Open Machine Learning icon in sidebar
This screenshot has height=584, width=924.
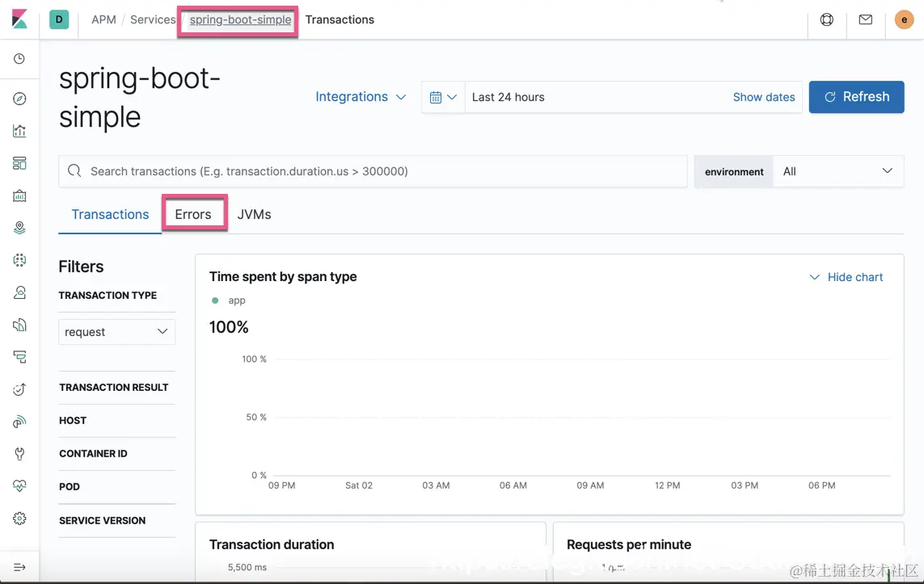(x=19, y=259)
